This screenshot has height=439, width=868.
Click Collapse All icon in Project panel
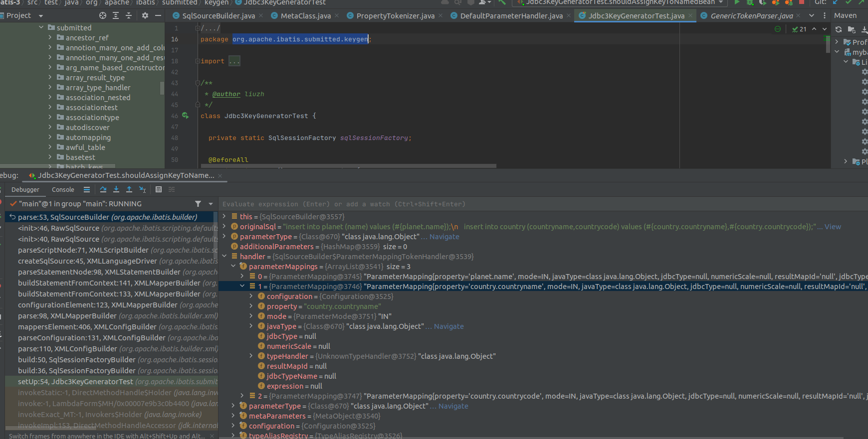pos(129,15)
